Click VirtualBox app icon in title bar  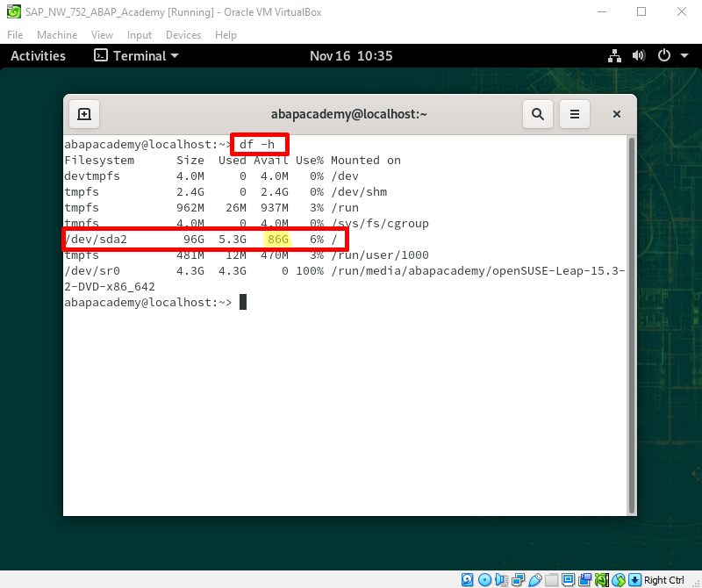(x=14, y=11)
